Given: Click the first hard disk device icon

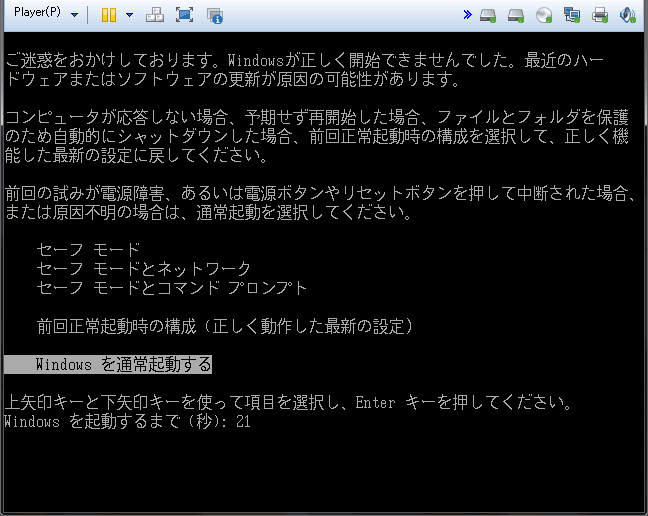Looking at the screenshot, I should (x=488, y=16).
